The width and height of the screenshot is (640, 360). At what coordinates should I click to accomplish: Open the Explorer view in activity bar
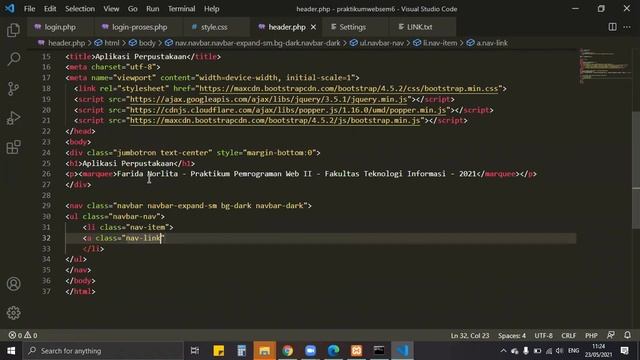point(13,30)
